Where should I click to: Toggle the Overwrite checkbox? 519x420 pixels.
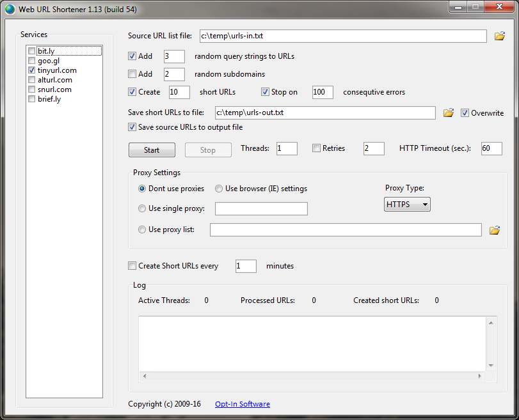465,113
